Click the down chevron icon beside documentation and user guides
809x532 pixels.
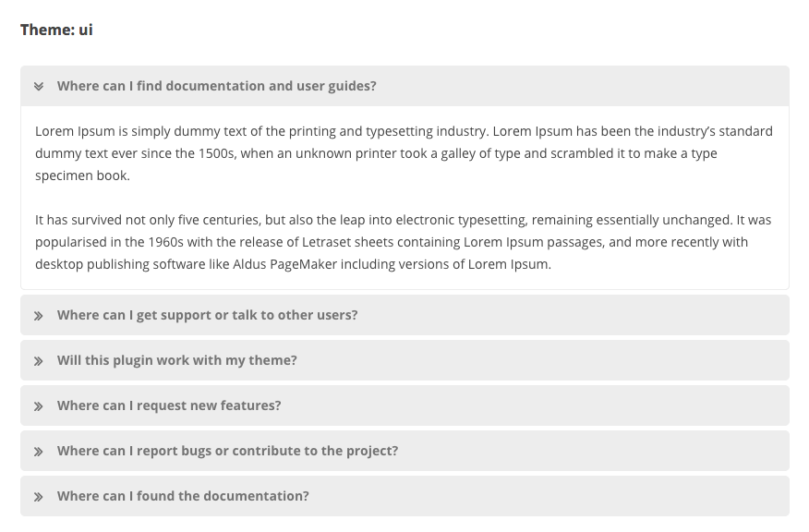click(39, 87)
